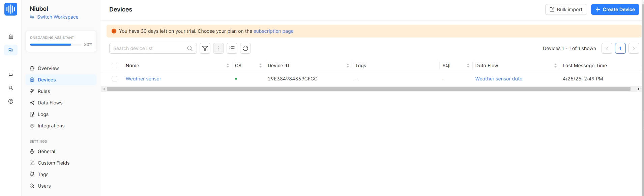Open Weather sensor data flow link

[x=499, y=79]
